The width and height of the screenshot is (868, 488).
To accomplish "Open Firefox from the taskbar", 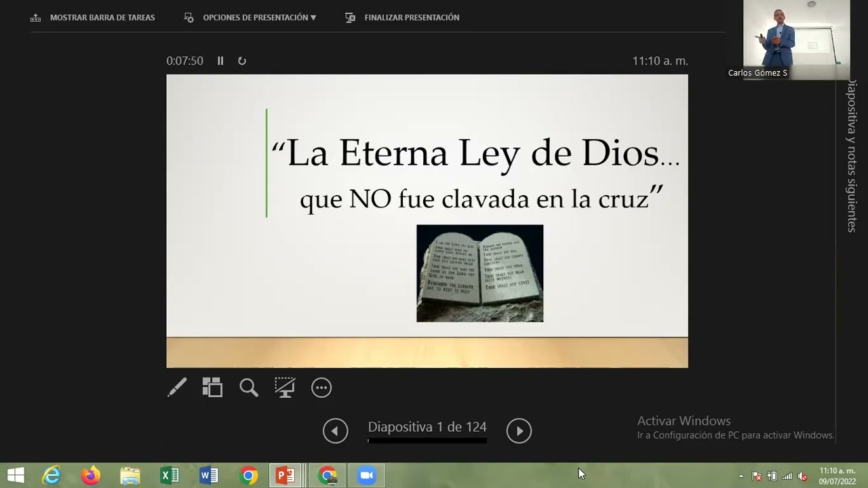I will 90,476.
